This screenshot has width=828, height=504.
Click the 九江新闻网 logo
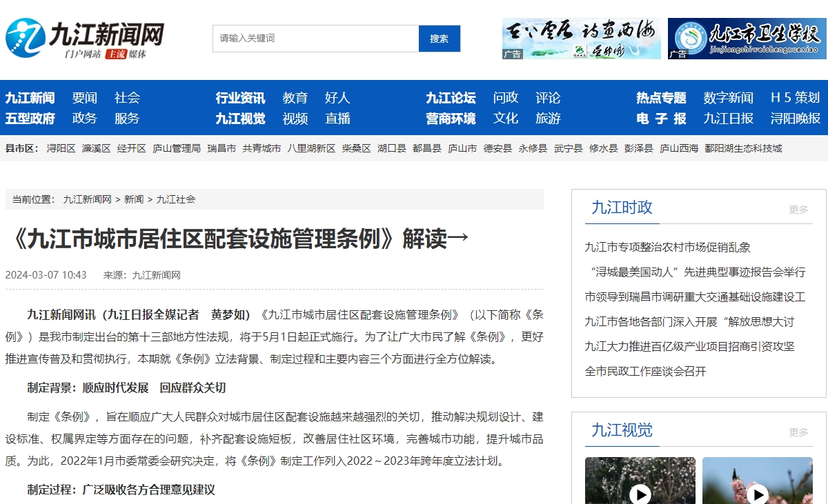tap(85, 39)
